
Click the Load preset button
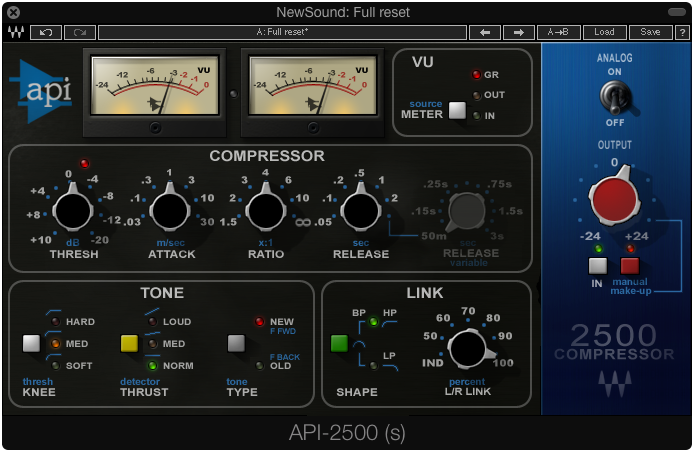(x=604, y=32)
